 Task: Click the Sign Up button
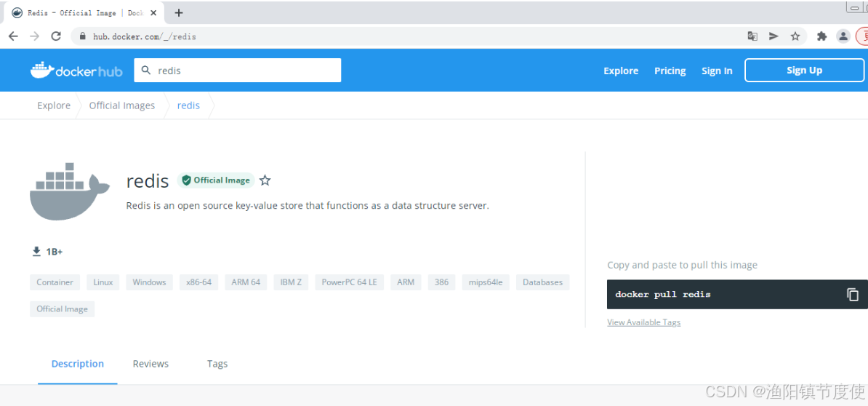tap(804, 71)
